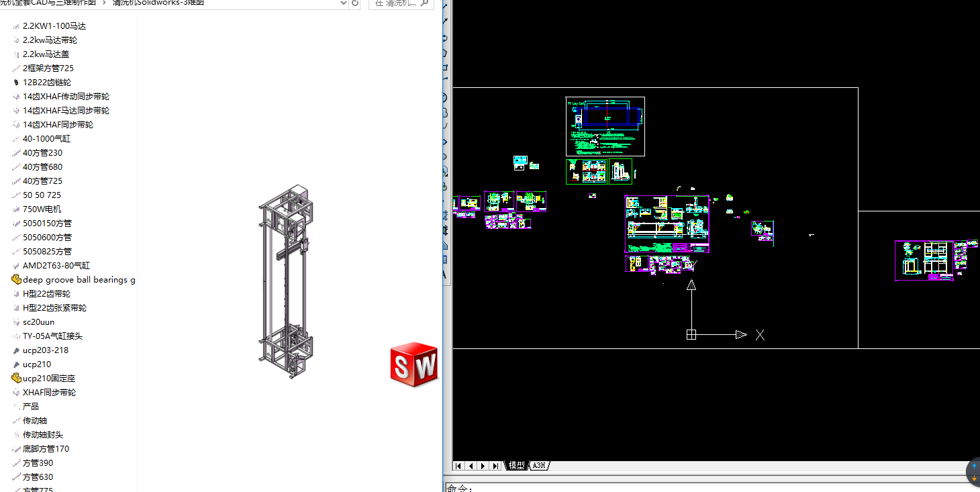
Task: Select the Rectangle tool in the CAD draw toolbar
Action: (444, 67)
